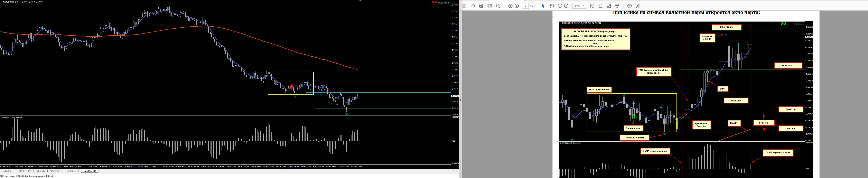Click the fit page icon
868x178 pixels.
click(600, 6)
